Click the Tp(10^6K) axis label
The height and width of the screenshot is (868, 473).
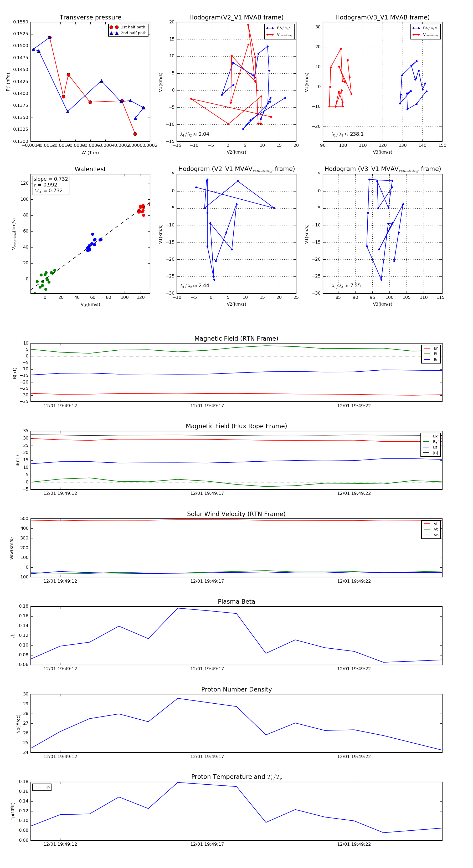[13, 811]
